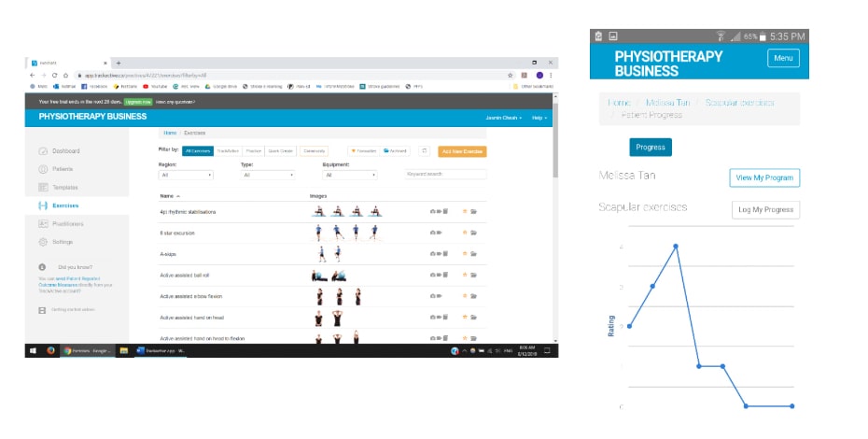Click the Home breadcrumb on the Exercises page

[x=170, y=133]
